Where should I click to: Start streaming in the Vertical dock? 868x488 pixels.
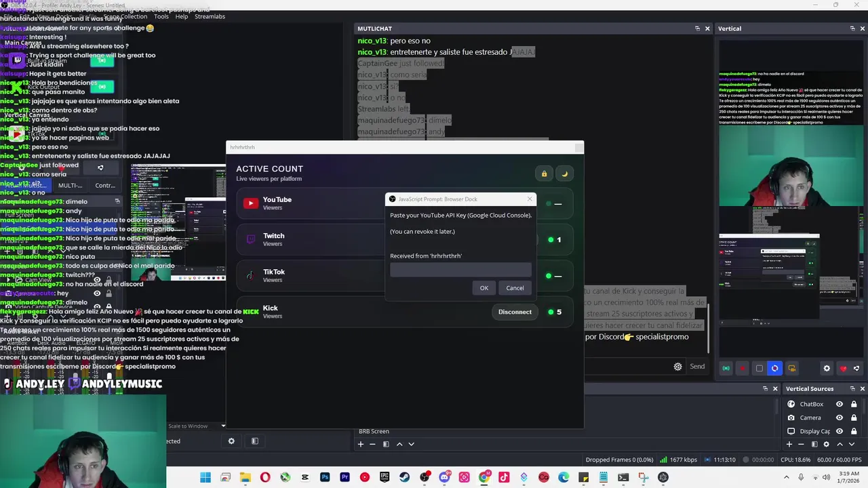point(726,368)
